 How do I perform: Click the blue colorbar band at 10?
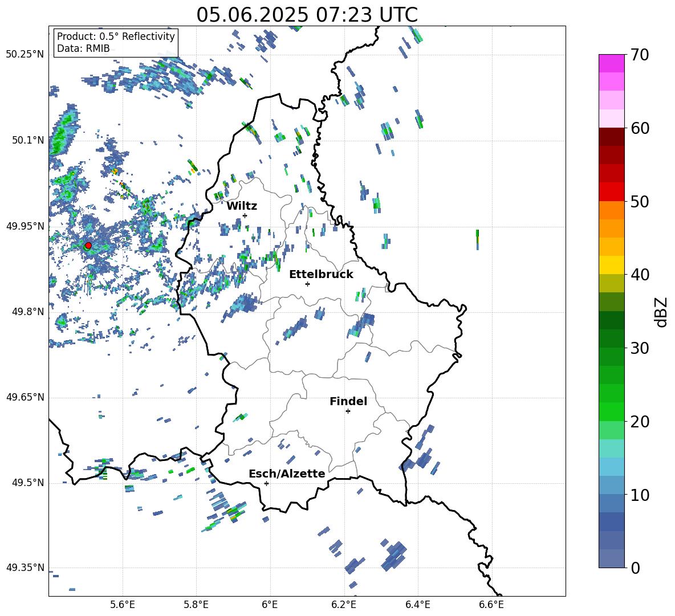(612, 486)
